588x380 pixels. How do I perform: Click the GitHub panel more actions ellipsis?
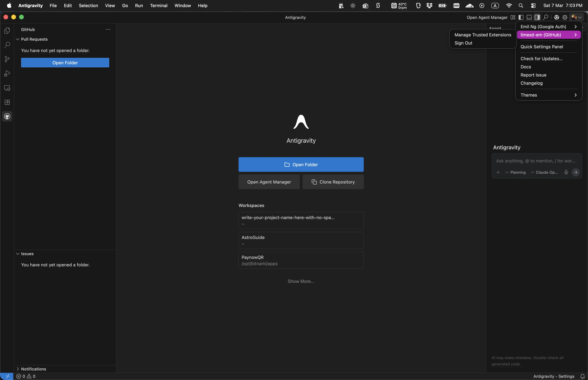tap(108, 29)
